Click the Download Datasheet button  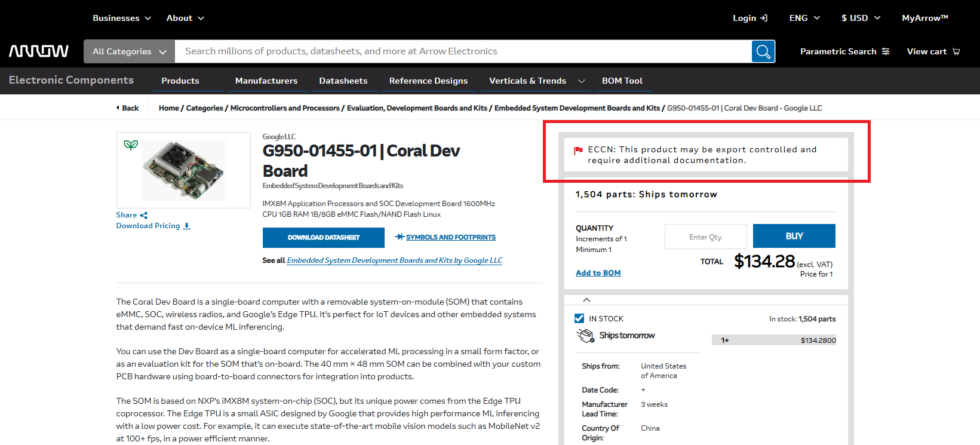pos(324,238)
